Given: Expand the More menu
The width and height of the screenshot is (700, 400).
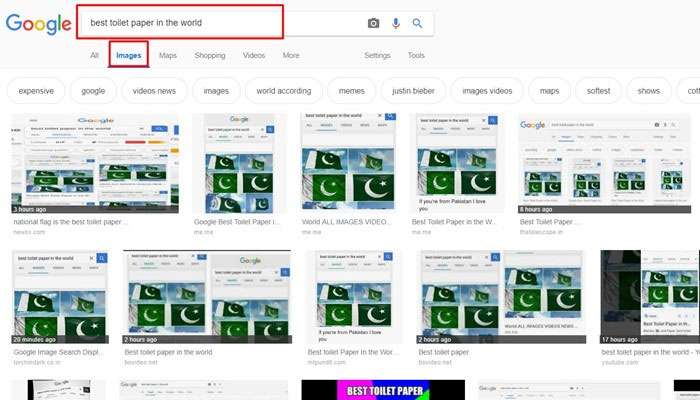Looking at the screenshot, I should 291,55.
